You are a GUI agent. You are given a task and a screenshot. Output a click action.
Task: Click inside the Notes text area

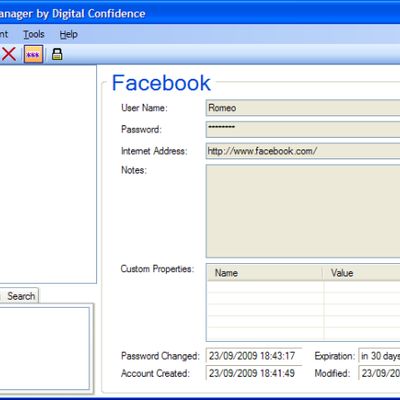303,211
